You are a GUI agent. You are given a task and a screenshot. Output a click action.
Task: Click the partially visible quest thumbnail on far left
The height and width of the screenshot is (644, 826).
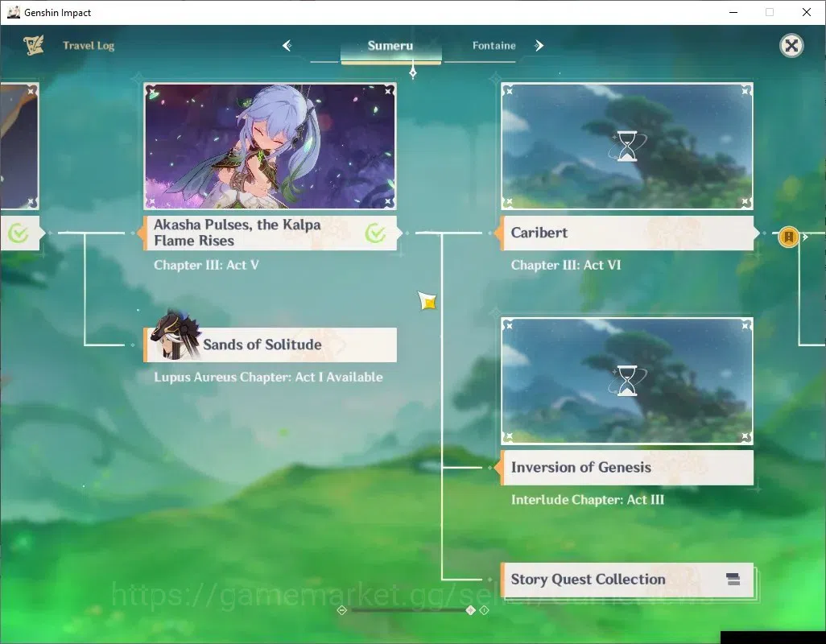19,147
